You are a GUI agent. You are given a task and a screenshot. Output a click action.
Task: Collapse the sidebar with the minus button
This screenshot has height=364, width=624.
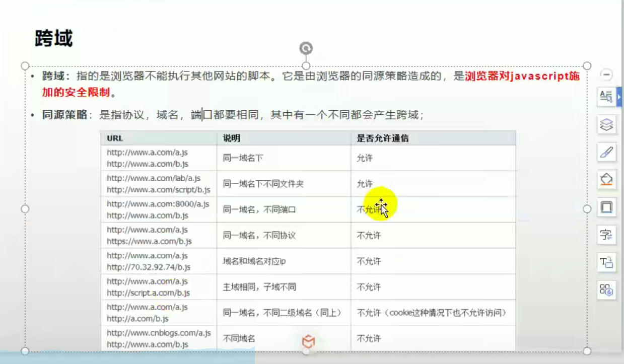click(606, 75)
